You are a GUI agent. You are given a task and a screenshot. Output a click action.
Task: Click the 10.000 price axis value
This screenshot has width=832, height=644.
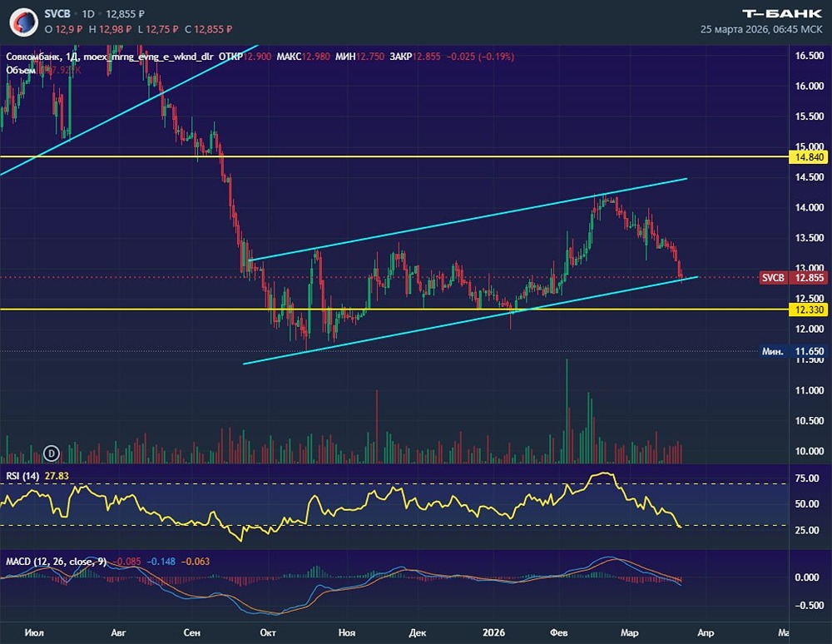pos(810,452)
